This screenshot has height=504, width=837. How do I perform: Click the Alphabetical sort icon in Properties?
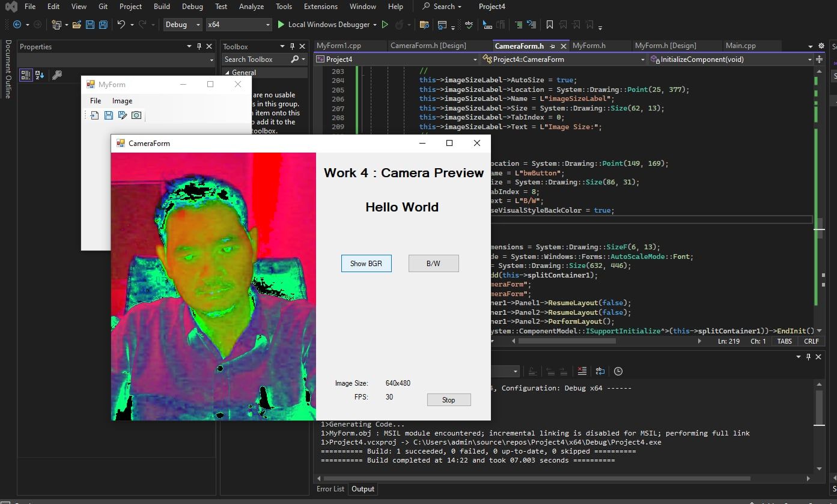[x=40, y=75]
